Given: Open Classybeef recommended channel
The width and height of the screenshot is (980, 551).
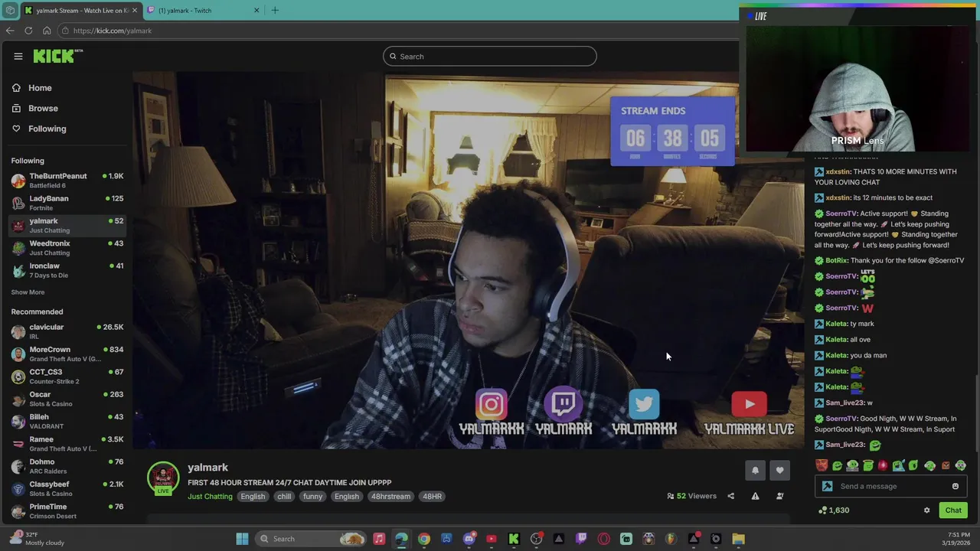Looking at the screenshot, I should coord(67,488).
